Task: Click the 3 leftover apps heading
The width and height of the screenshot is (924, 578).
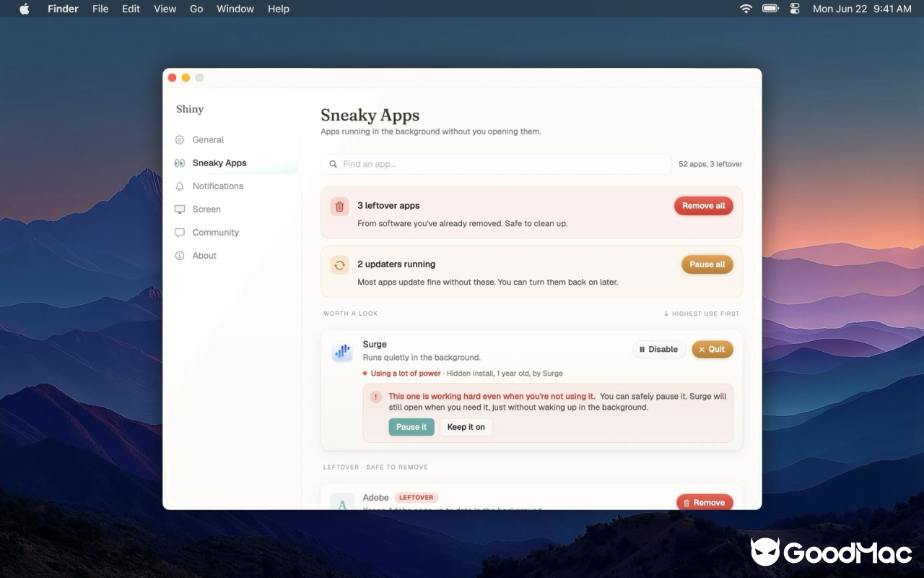Action: point(388,206)
